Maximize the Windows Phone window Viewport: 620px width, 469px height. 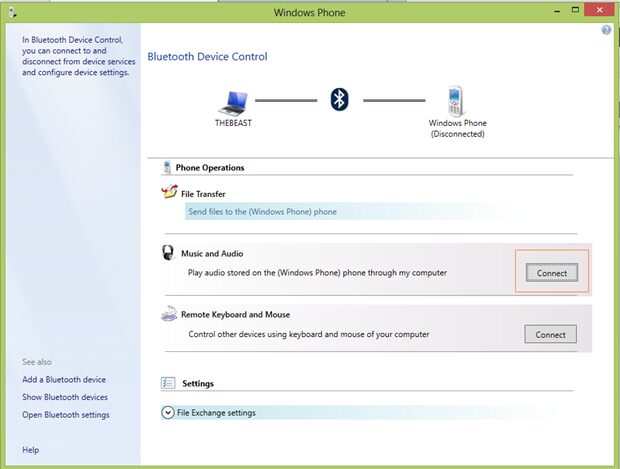click(575, 10)
